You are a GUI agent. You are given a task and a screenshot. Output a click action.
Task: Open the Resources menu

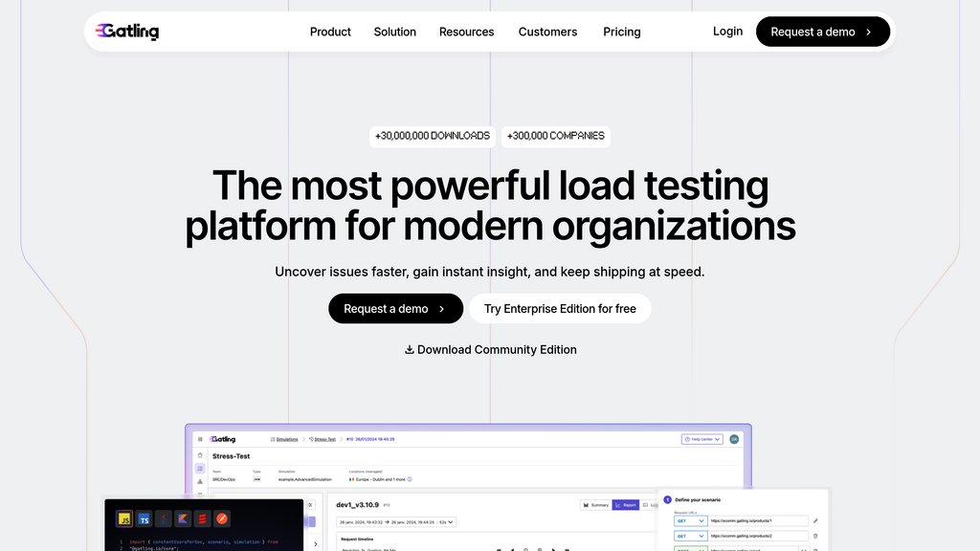click(466, 32)
